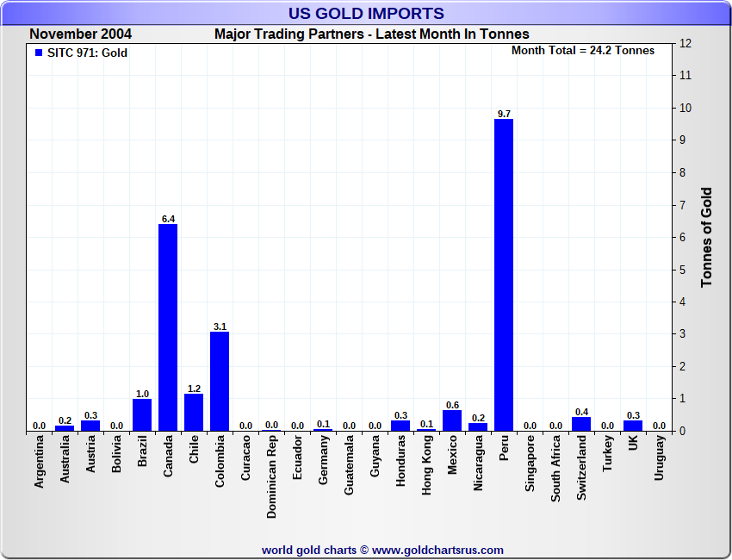Click the November 2004 date label
The image size is (732, 560).
81,34
